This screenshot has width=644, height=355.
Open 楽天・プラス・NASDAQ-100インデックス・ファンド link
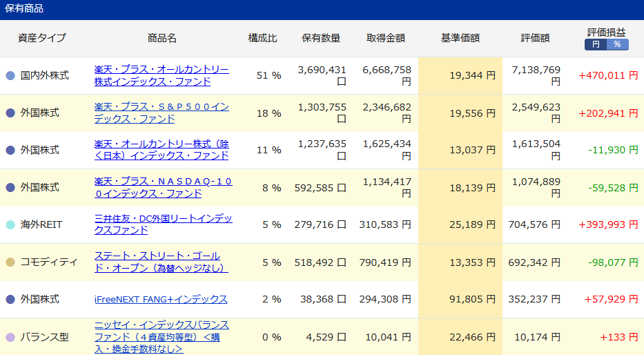(x=163, y=187)
